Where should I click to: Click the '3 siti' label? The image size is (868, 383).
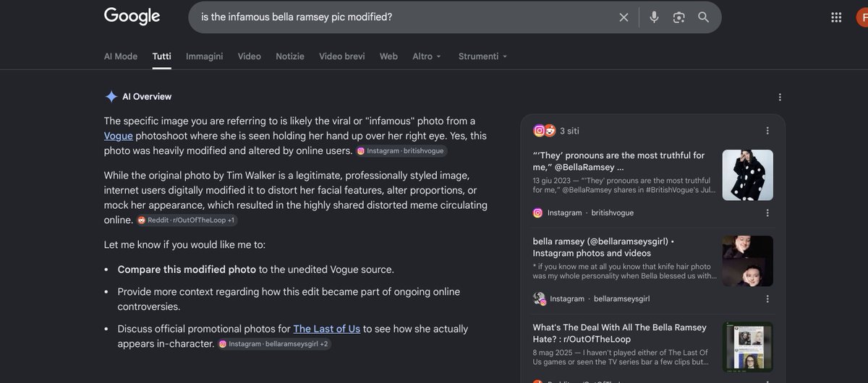point(569,131)
